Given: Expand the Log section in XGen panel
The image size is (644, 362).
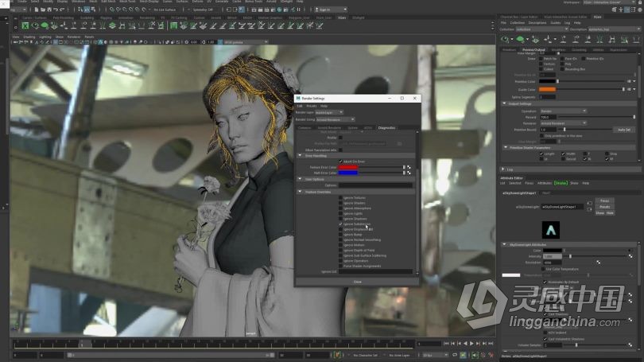Looking at the screenshot, I should pyautogui.click(x=503, y=169).
